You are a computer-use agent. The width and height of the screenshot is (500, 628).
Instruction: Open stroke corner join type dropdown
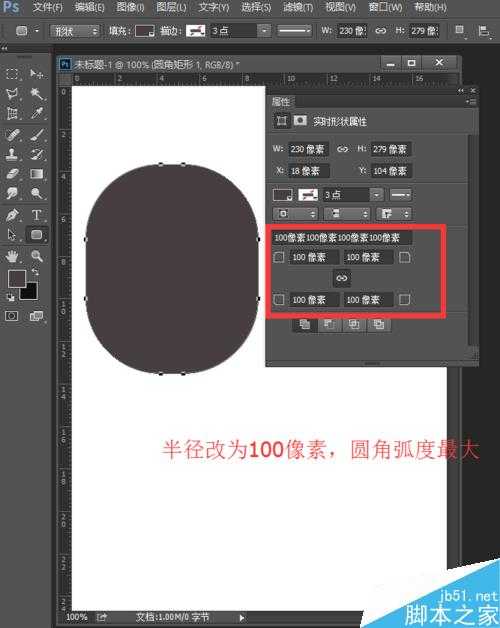click(394, 214)
